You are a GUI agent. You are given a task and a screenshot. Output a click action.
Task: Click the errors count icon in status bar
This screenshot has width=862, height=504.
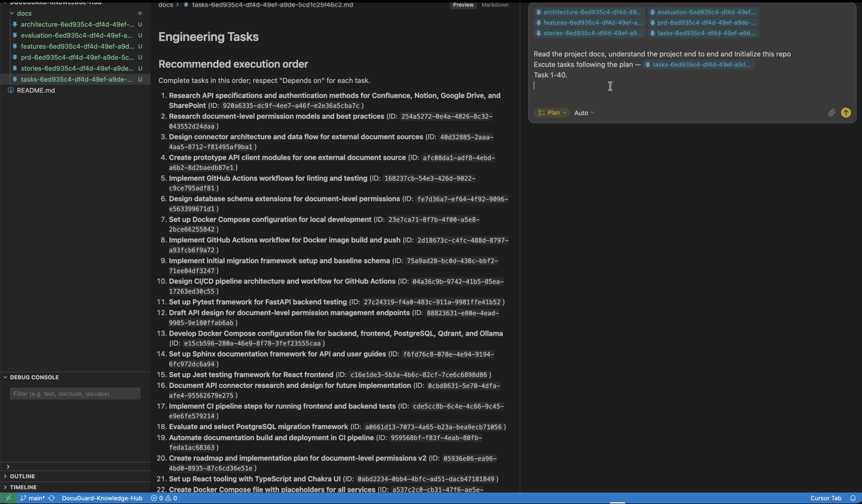tap(154, 498)
